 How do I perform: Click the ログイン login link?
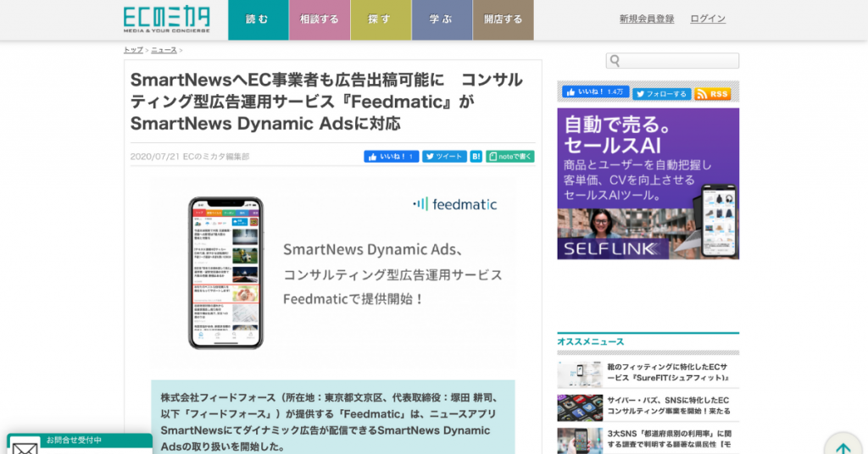(708, 19)
